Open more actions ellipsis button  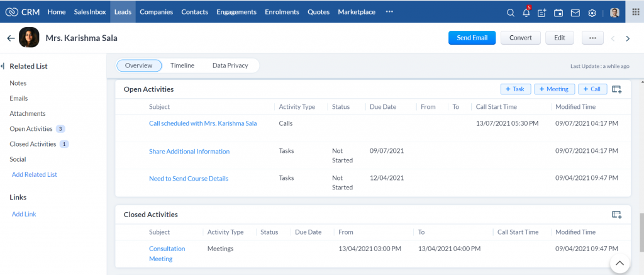click(592, 38)
